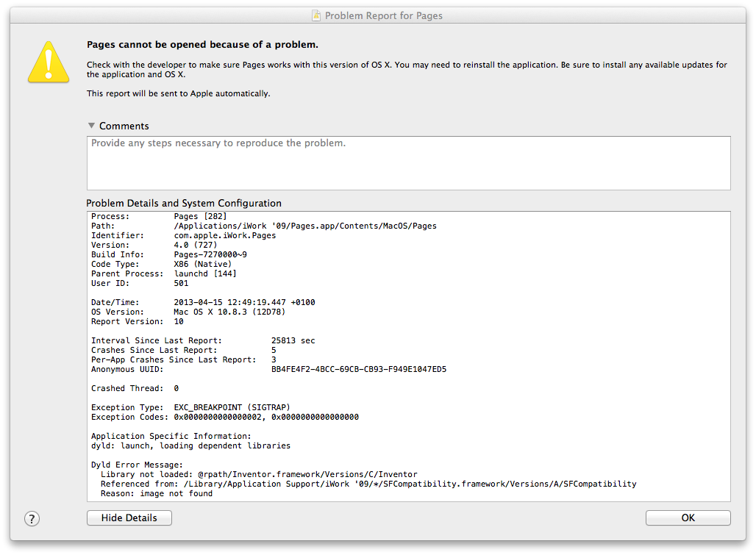756x555 pixels.
Task: Click the 'Comments' section label
Action: [x=124, y=126]
